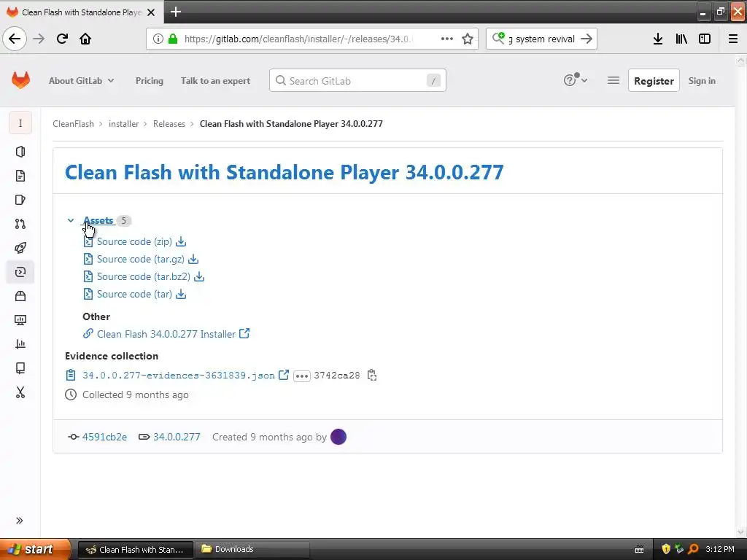Image resolution: width=747 pixels, height=560 pixels.
Task: Download Source code zip via download icon
Action: [181, 241]
